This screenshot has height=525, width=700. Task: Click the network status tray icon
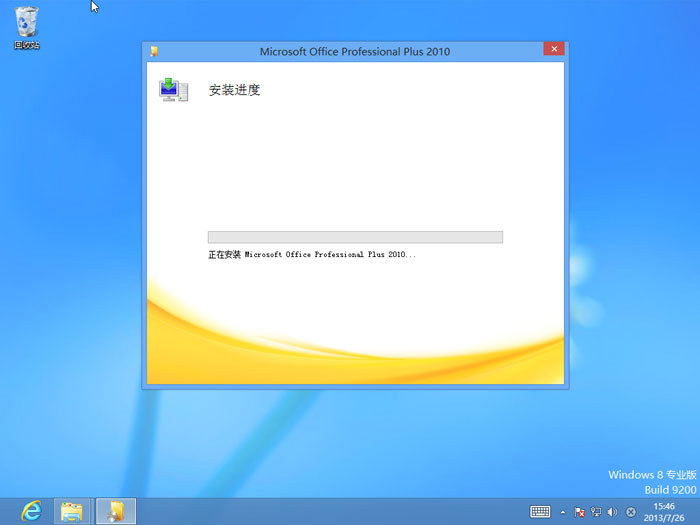click(596, 512)
